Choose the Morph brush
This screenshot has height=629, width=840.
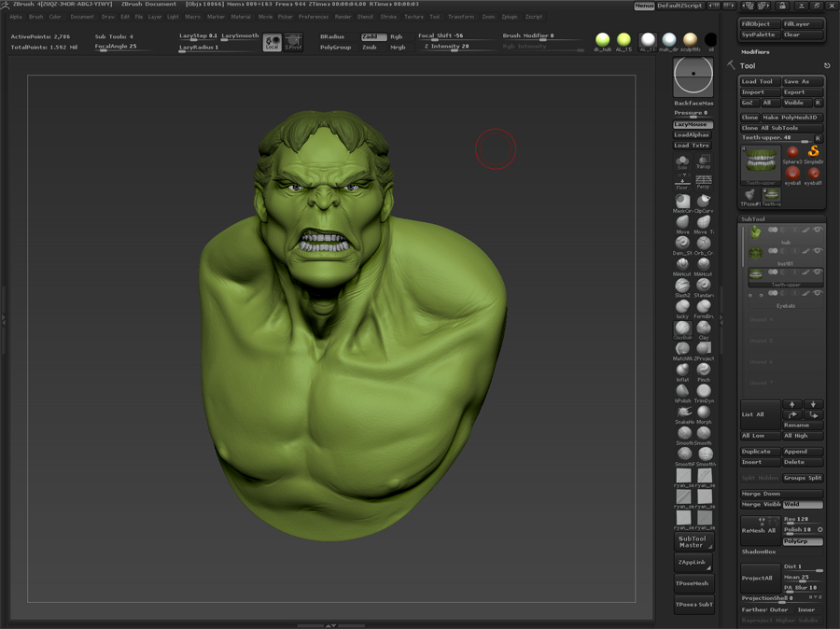pyautogui.click(x=704, y=412)
